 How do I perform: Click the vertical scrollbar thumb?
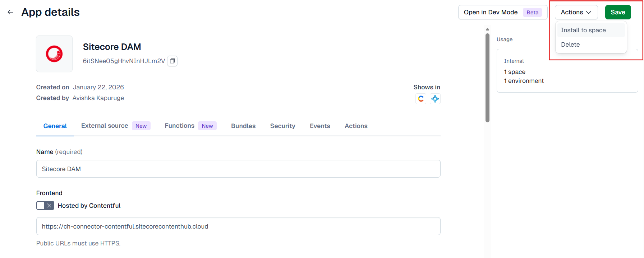[487, 78]
